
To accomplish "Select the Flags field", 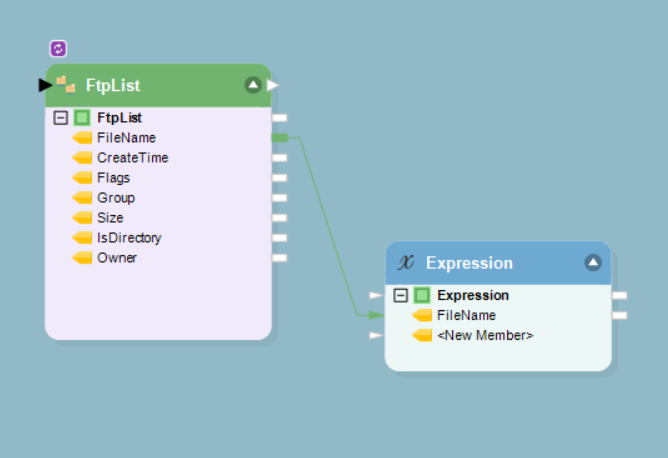I will point(113,177).
